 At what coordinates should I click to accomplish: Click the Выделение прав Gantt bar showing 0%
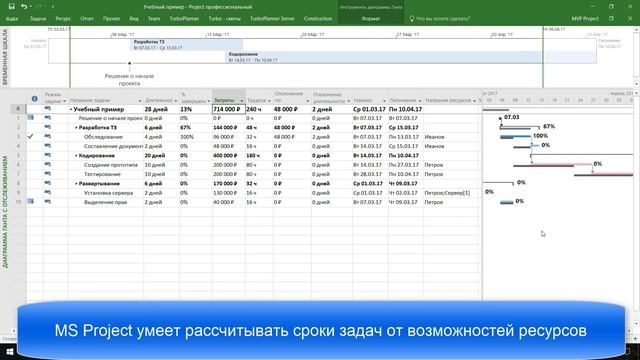507,202
